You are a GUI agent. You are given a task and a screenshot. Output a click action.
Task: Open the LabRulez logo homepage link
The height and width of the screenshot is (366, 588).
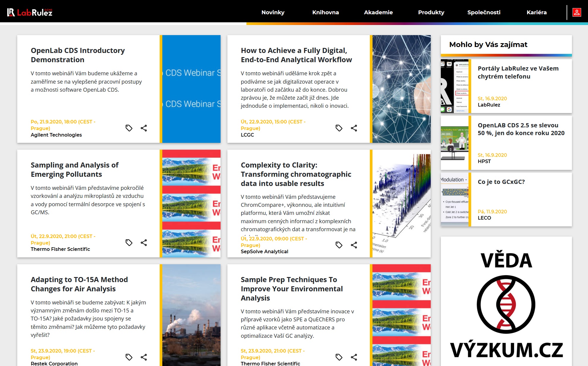(30, 12)
